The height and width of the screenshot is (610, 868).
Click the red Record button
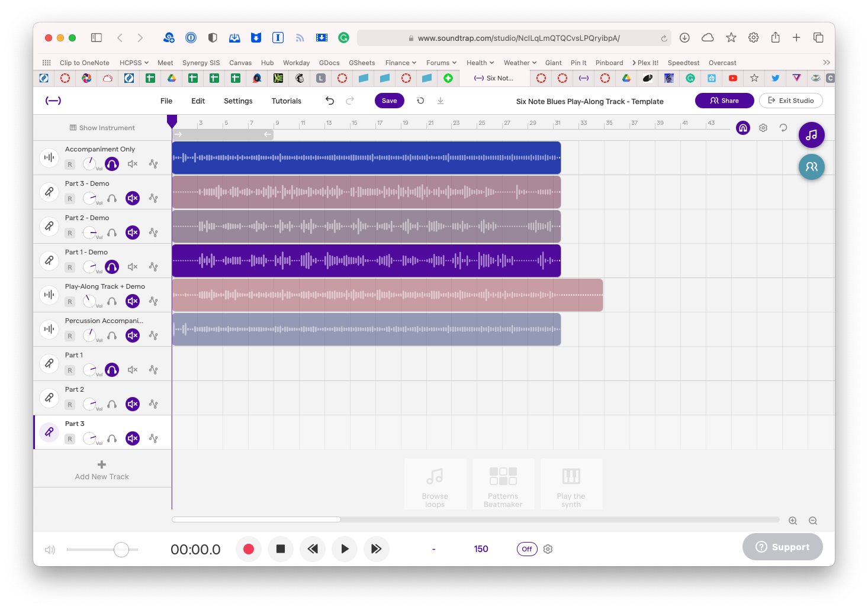click(x=249, y=549)
